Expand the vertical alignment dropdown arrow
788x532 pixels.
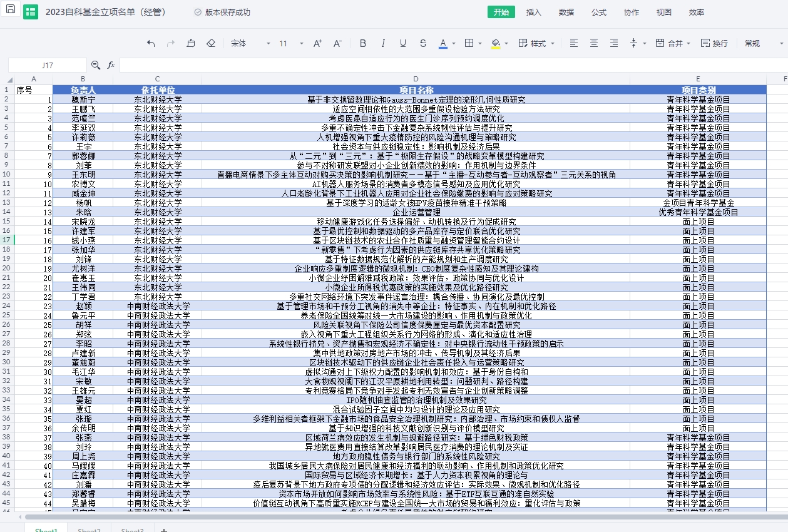tap(645, 44)
